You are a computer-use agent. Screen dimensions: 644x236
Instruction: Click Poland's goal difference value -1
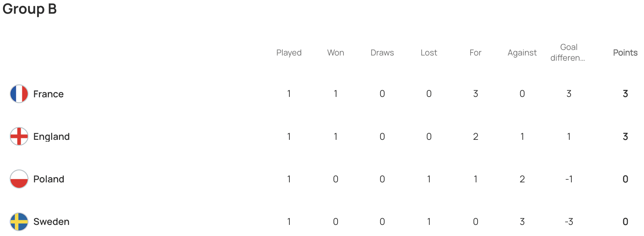point(569,179)
